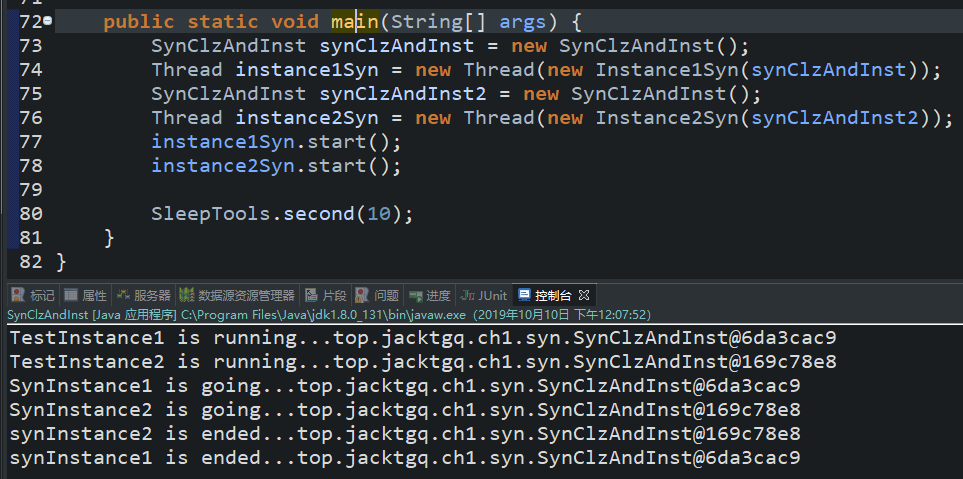Click line number 77 in the gutter
The image size is (963, 479).
pos(31,142)
